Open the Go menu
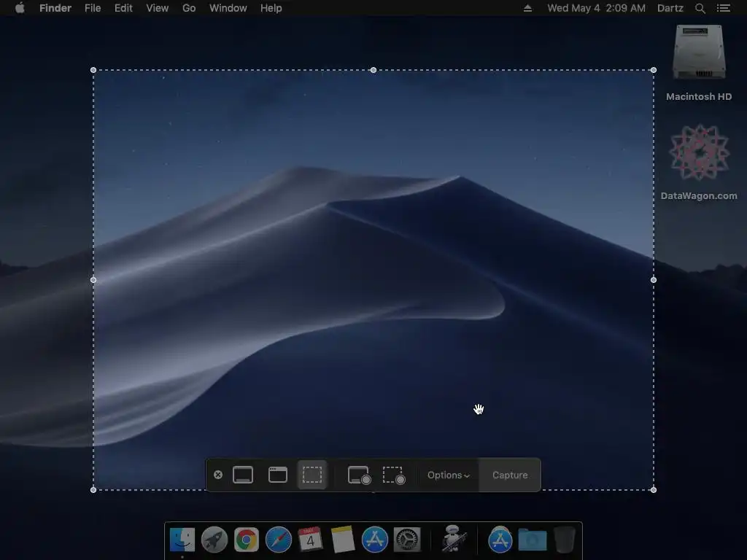Screen dimensions: 747x560 [189, 8]
